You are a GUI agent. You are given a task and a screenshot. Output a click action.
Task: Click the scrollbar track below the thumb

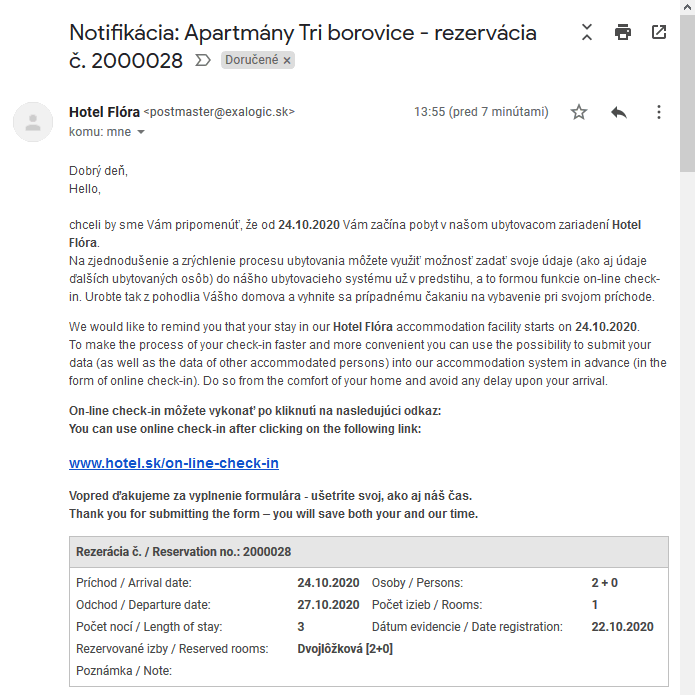coord(687,450)
